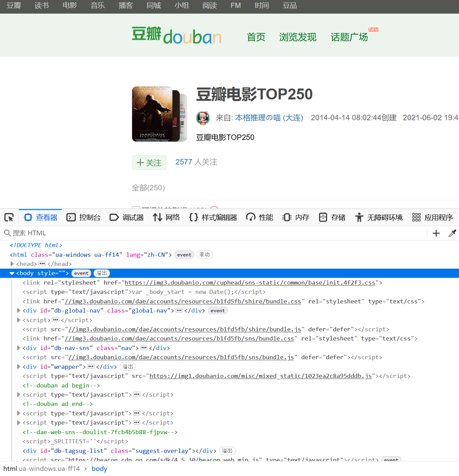
Task: Collapse the body element node
Action: [x=12, y=273]
